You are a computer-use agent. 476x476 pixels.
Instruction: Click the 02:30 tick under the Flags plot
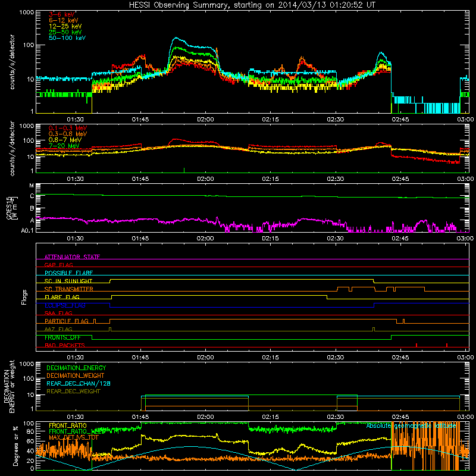[335, 358]
